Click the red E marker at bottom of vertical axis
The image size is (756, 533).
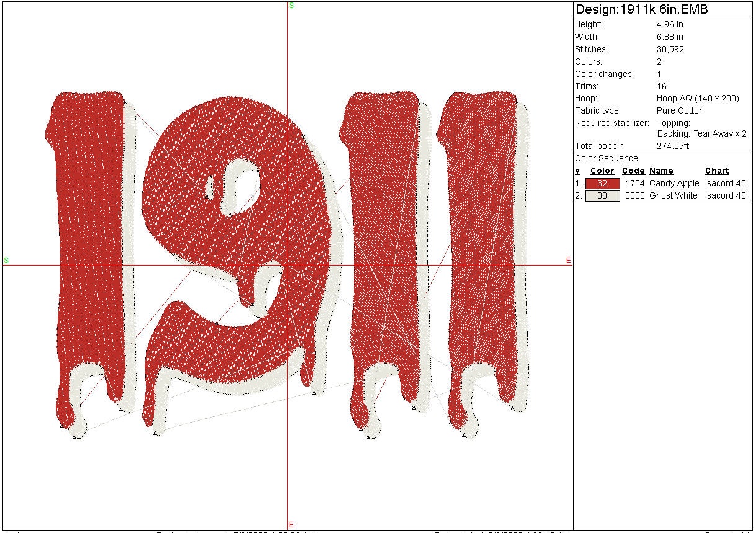[x=291, y=525]
